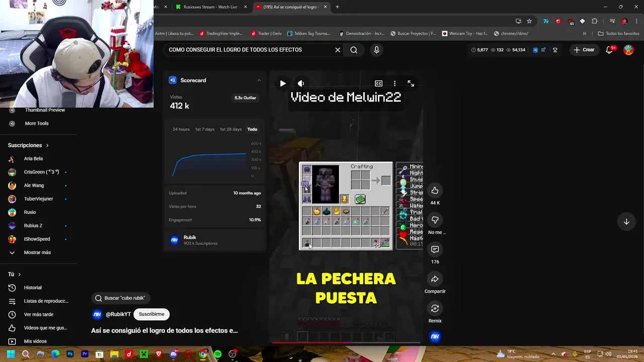Image resolution: width=644 pixels, height=362 pixels.
Task: Like the Short with 44 K likes
Action: coord(435,191)
